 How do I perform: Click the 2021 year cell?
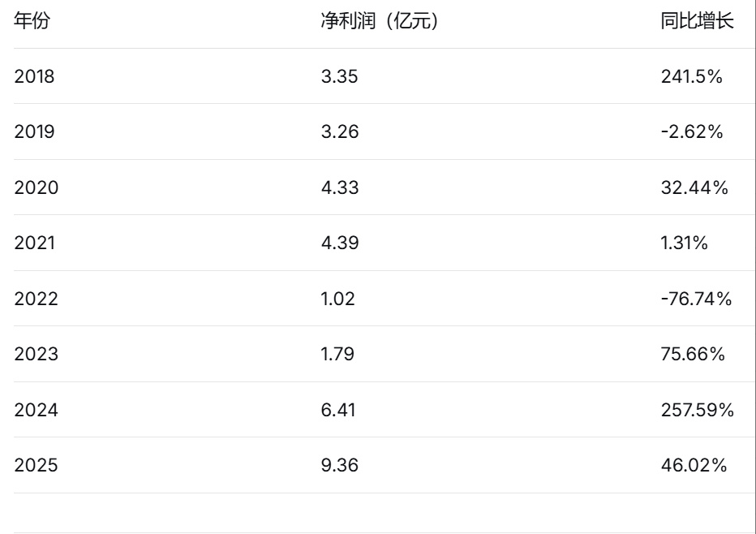point(34,243)
